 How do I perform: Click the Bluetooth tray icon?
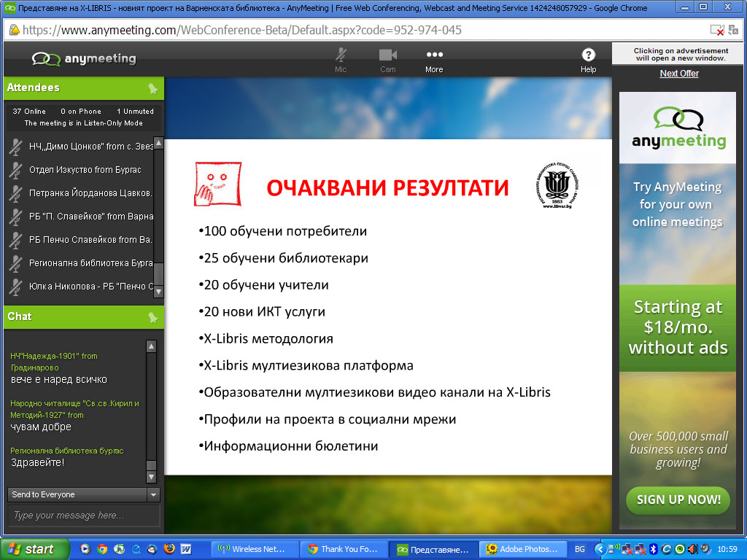click(654, 550)
